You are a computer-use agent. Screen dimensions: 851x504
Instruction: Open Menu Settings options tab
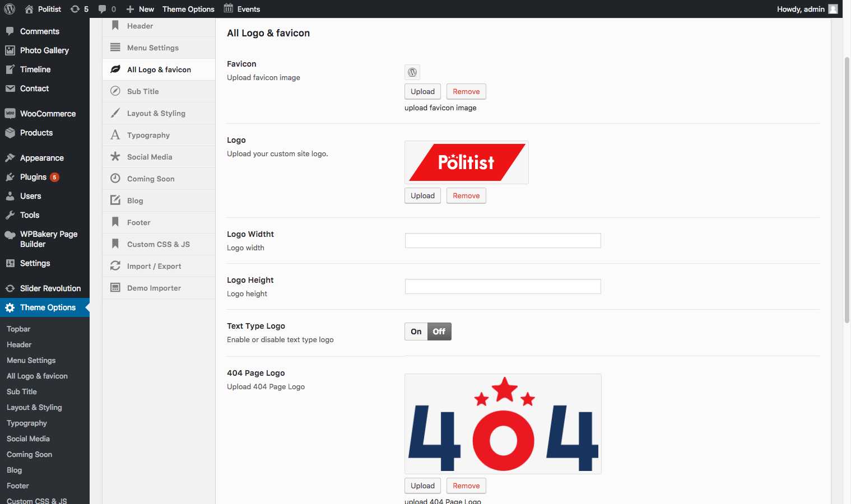point(159,48)
